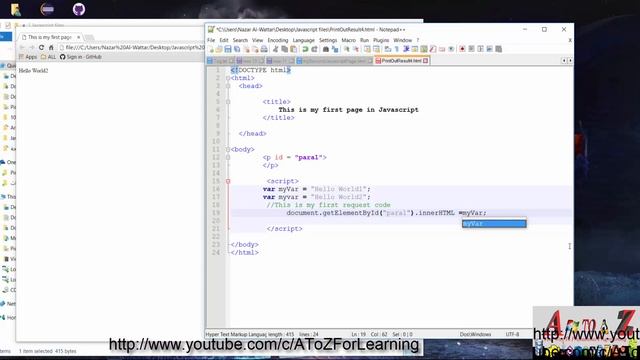640x360 pixels.
Task: Switch to browser tab "This is my first page"
Action: coord(49,37)
